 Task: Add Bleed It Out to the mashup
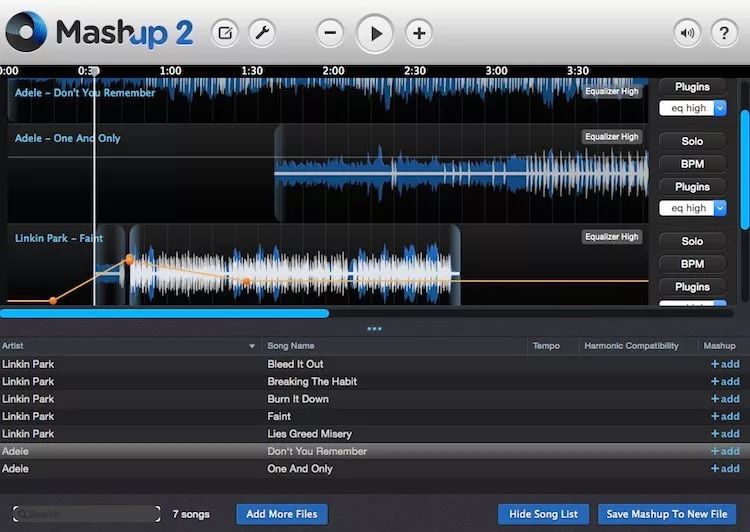724,364
